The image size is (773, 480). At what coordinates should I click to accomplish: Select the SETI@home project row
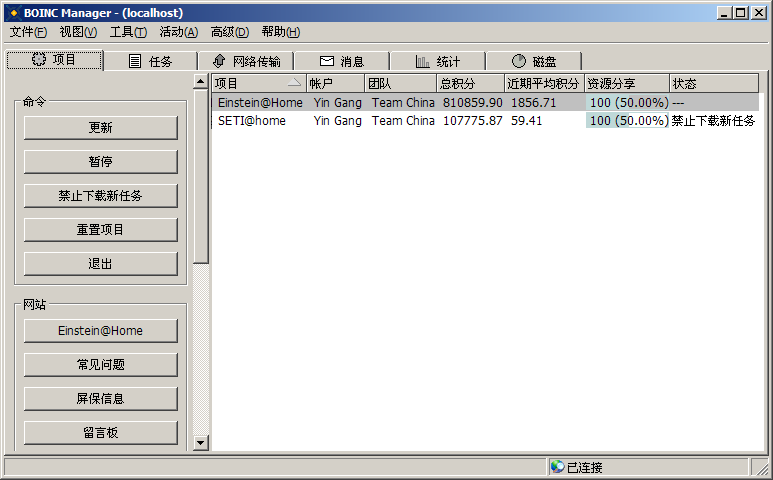click(486, 121)
